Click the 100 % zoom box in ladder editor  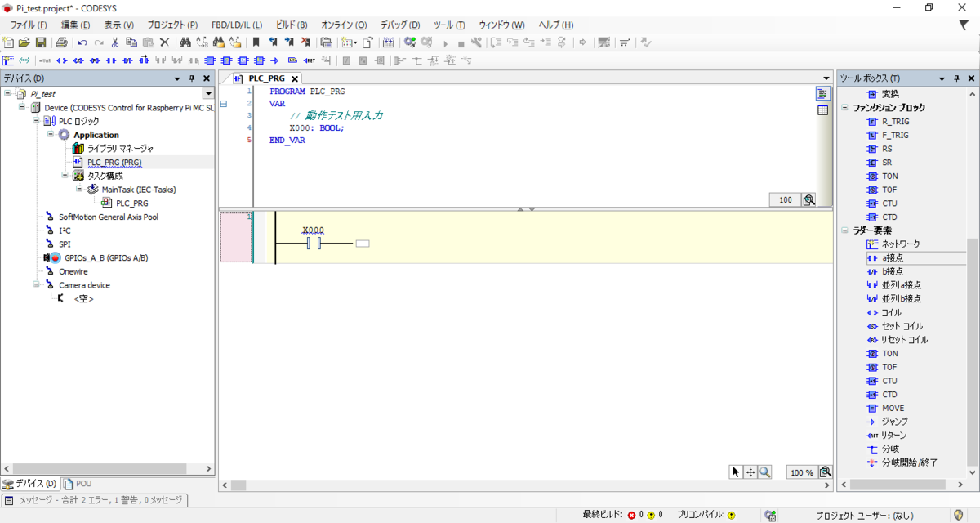[x=801, y=472]
